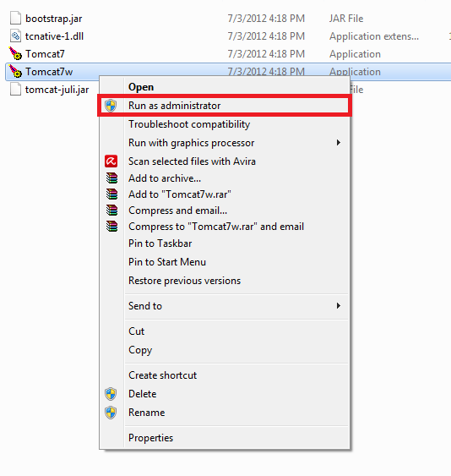Click the Tomcat7w application icon
The image size is (451, 476).
coord(15,72)
